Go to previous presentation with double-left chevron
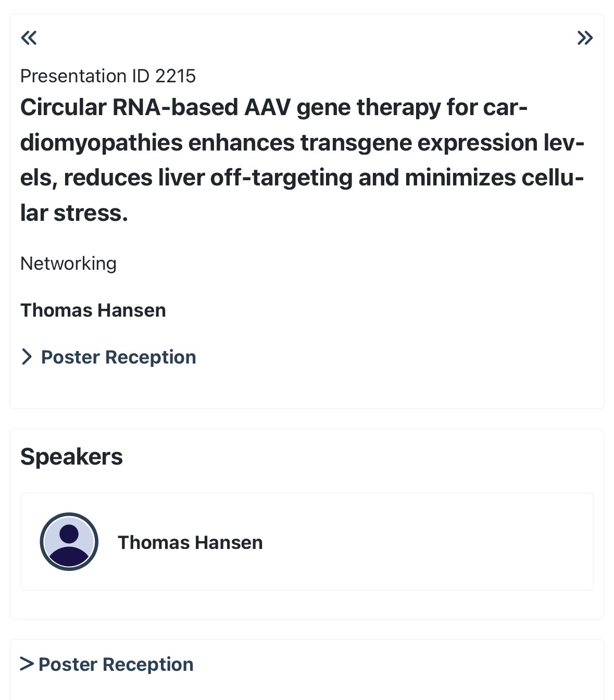This screenshot has width=614, height=700. point(29,38)
